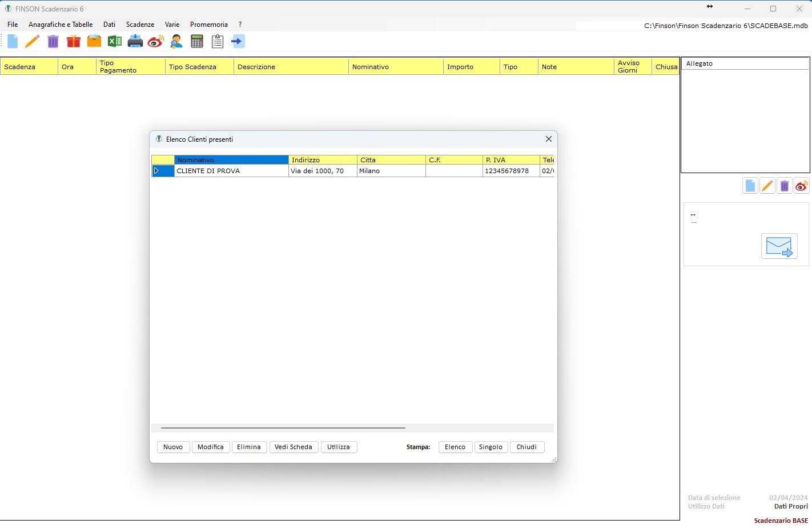This screenshot has height=528, width=812.
Task: Click the P. IVA column header
Action: [511, 160]
